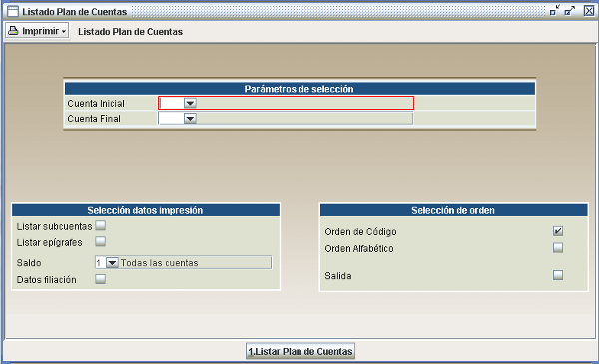The width and height of the screenshot is (599, 364).
Task: Check the Orden Alfabético checkbox
Action: click(558, 248)
